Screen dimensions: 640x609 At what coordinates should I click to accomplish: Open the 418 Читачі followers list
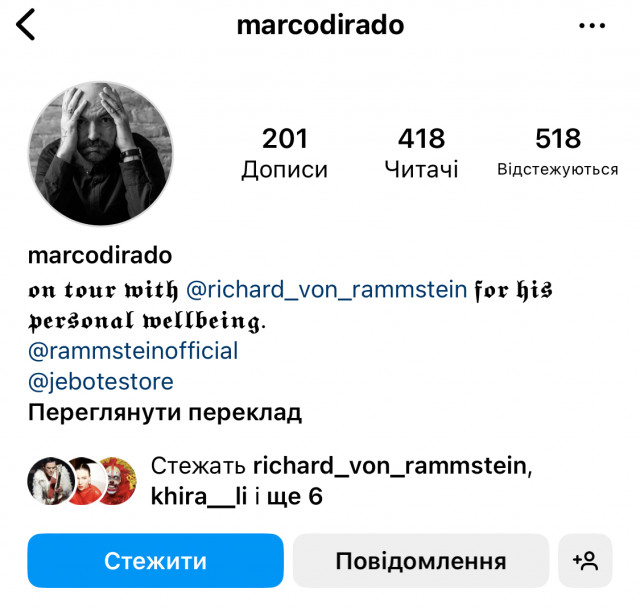click(421, 153)
